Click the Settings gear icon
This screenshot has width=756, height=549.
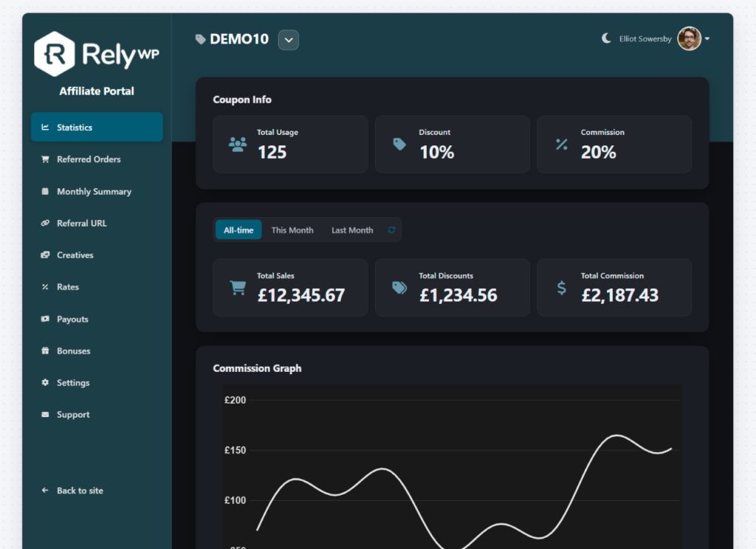[x=45, y=382]
